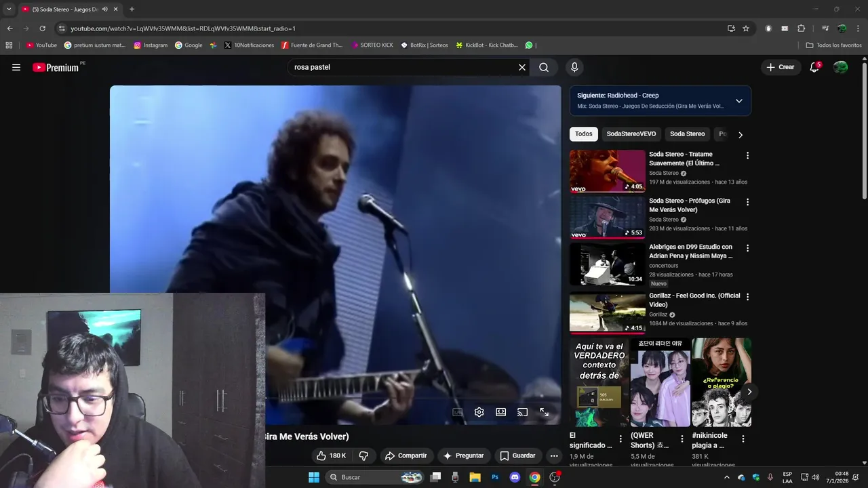Open the YouTube bookmark
This screenshot has height=488, width=868.
tap(41, 45)
